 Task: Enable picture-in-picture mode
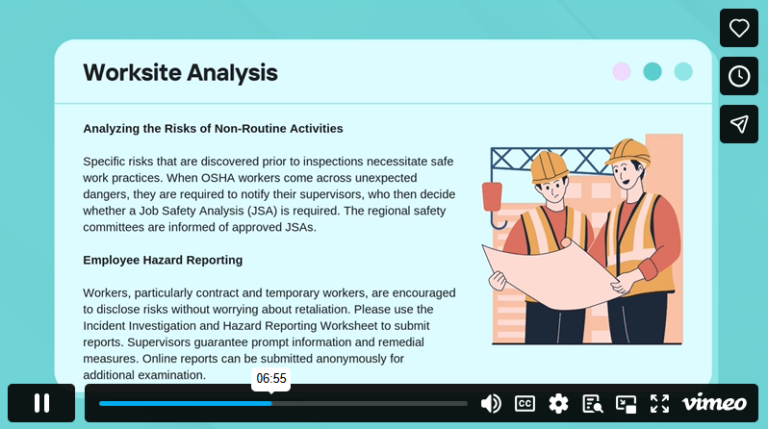point(626,404)
